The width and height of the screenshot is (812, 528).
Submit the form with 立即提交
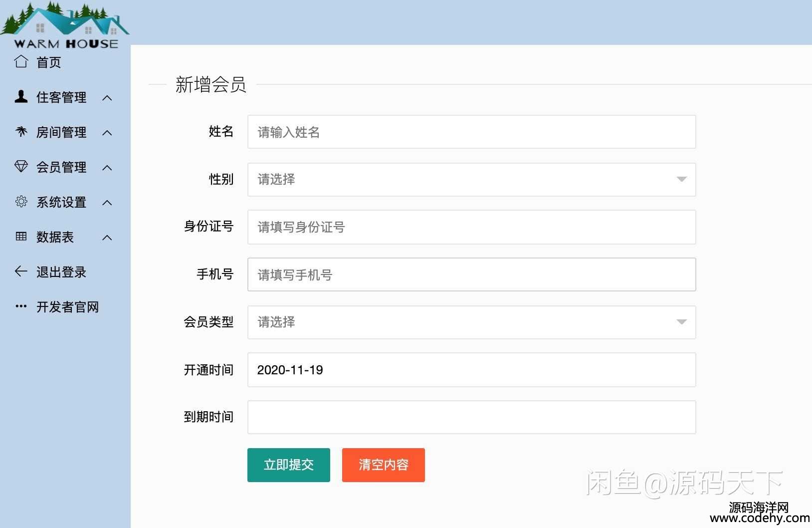tap(288, 465)
